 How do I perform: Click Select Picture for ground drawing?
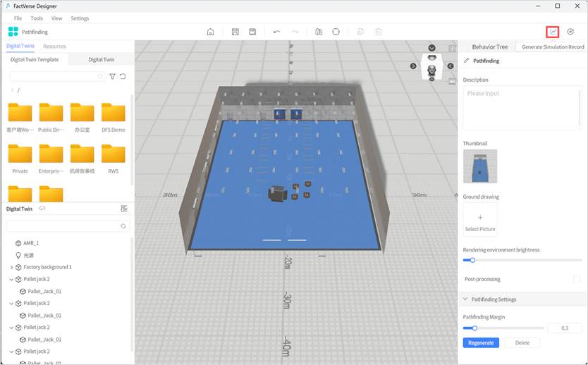480,221
